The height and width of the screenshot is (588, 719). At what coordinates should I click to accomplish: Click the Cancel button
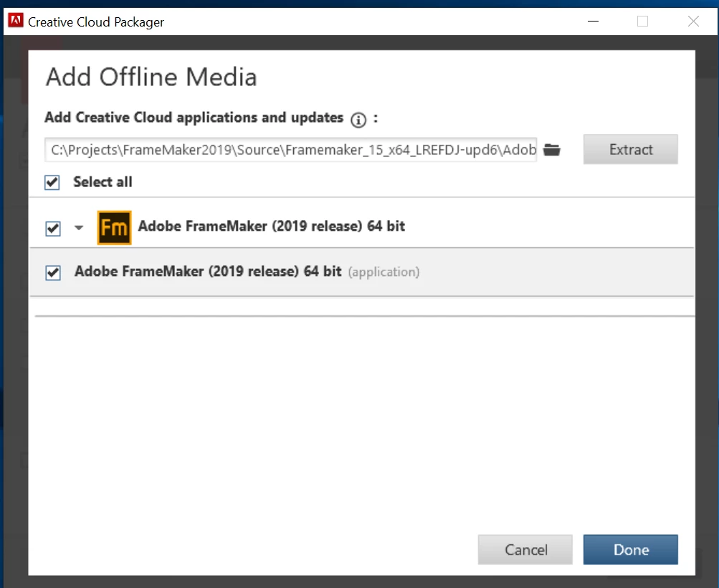click(x=525, y=549)
